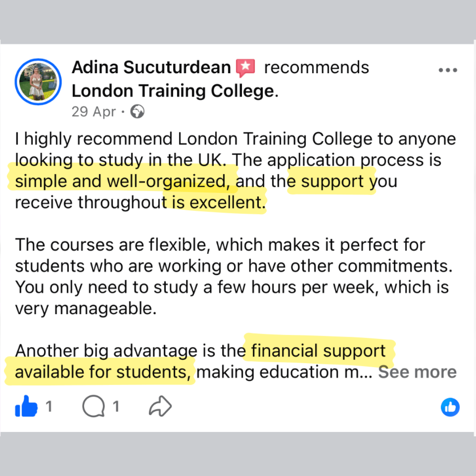Open comments via the speech bubble icon
476x476 pixels.
pyautogui.click(x=93, y=406)
